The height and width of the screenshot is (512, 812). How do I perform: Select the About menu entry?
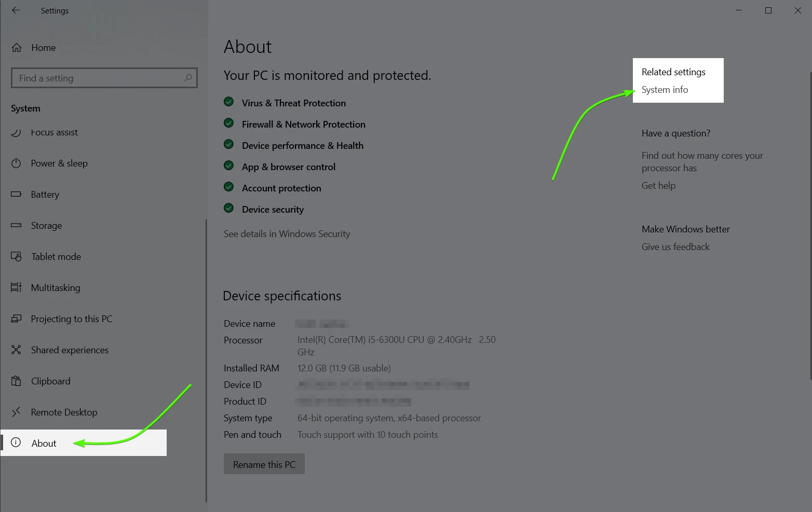coord(44,442)
